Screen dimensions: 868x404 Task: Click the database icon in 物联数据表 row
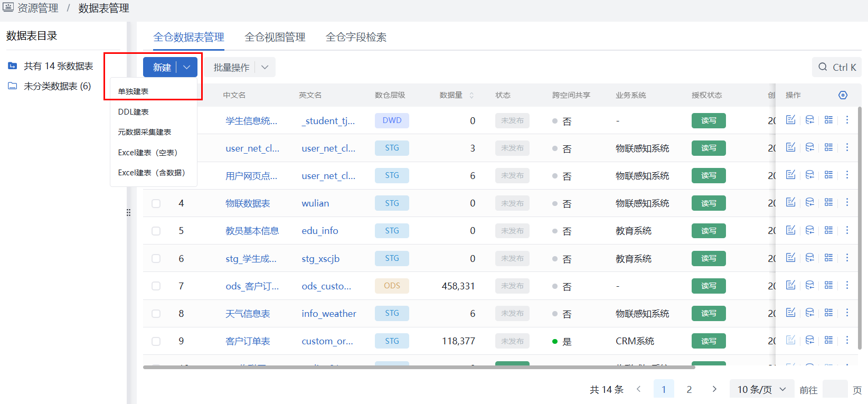(809, 202)
